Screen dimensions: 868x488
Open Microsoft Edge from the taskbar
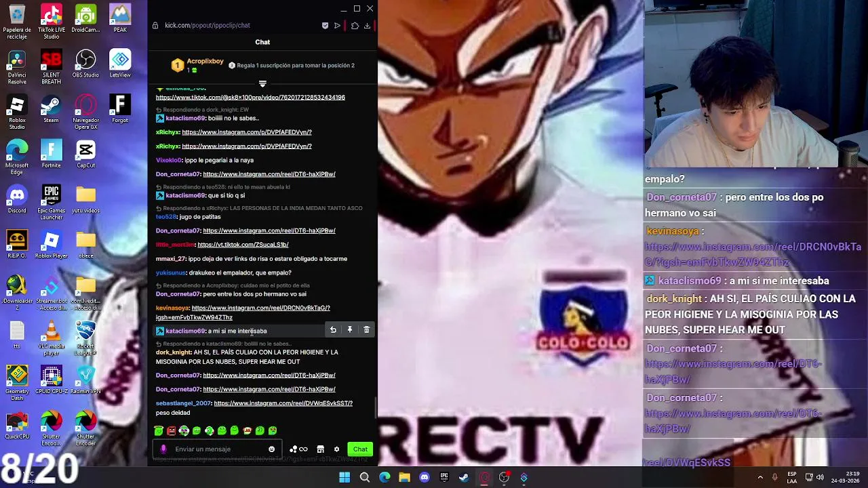click(x=384, y=477)
